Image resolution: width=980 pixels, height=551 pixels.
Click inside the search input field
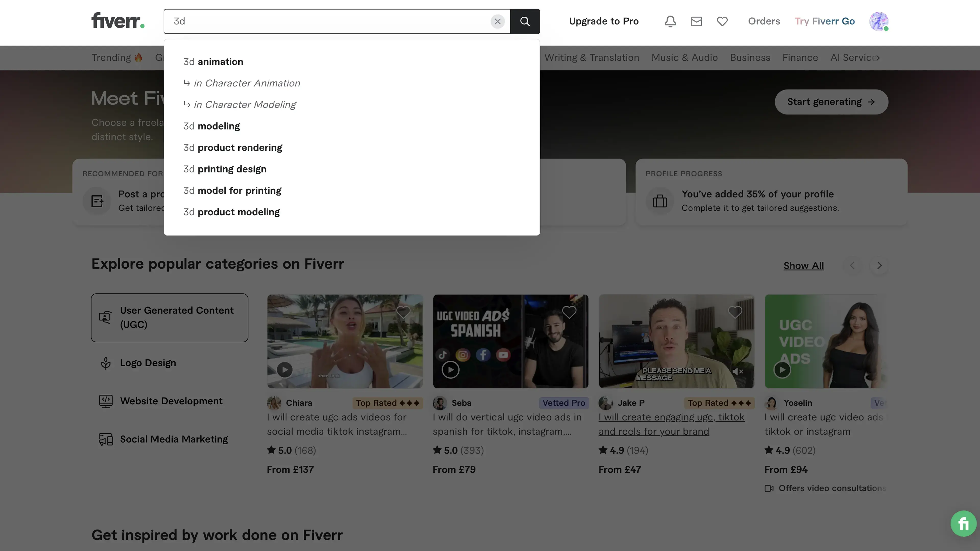coord(327,21)
